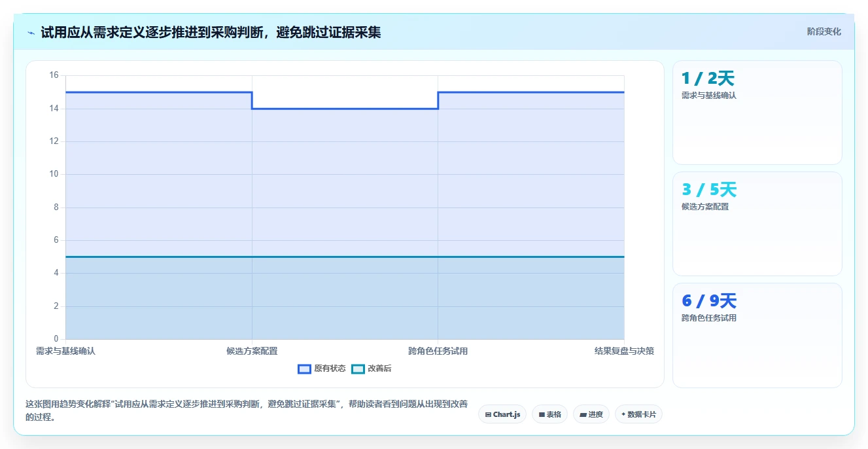Click the y-axis value 12
Screen dimensions: 868x449
pyautogui.click(x=54, y=141)
